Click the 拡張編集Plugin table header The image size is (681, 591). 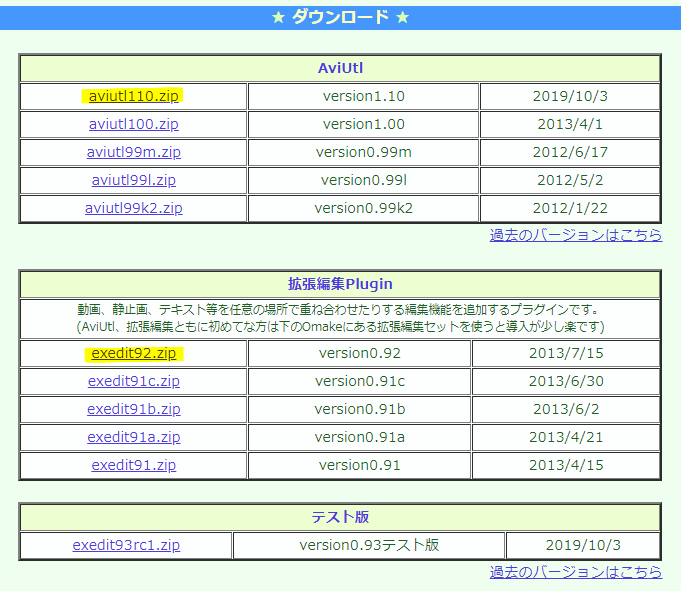[x=340, y=284]
